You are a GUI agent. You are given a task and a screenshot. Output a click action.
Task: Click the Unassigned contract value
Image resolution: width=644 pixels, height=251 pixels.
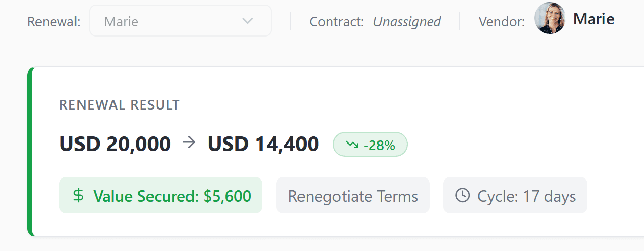(x=407, y=22)
